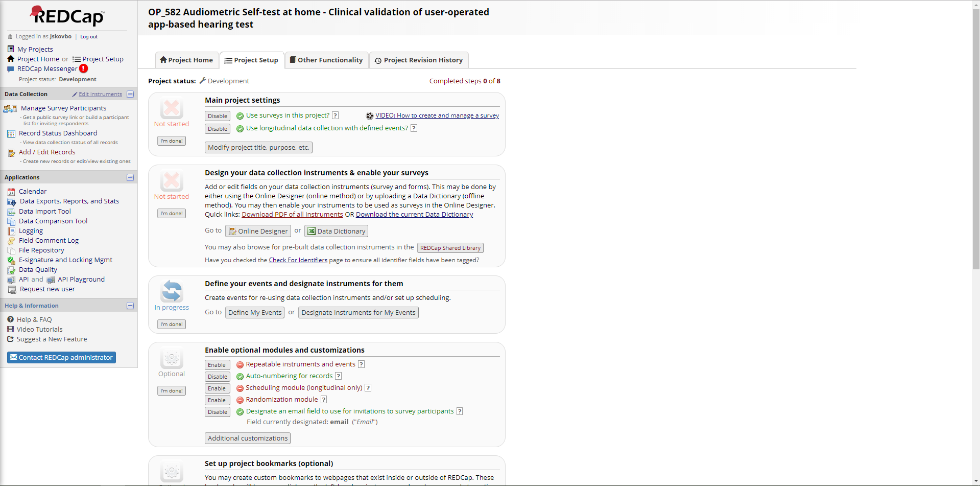The height and width of the screenshot is (486, 980).
Task: Click the Add / Edit Records pencil icon
Action: [11, 152]
